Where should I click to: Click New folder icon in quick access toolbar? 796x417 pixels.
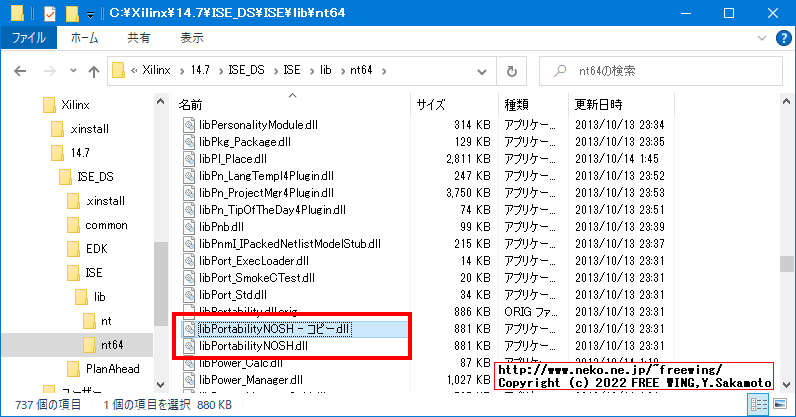[72, 13]
